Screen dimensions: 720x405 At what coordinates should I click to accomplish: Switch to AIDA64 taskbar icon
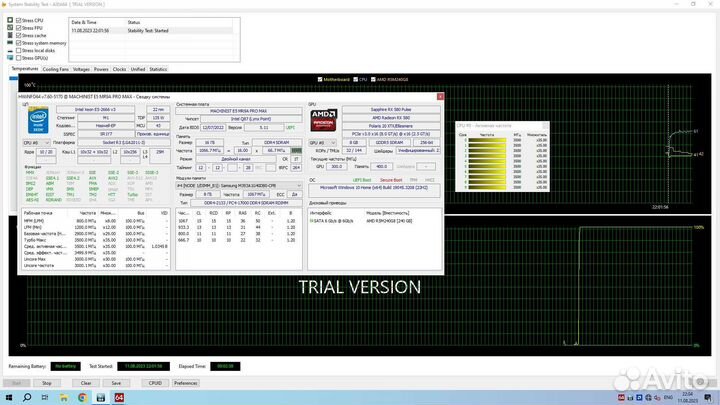(119, 398)
